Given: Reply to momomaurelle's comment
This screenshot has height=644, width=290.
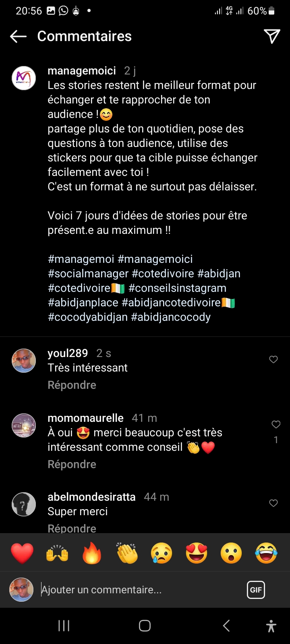Looking at the screenshot, I should point(72,464).
